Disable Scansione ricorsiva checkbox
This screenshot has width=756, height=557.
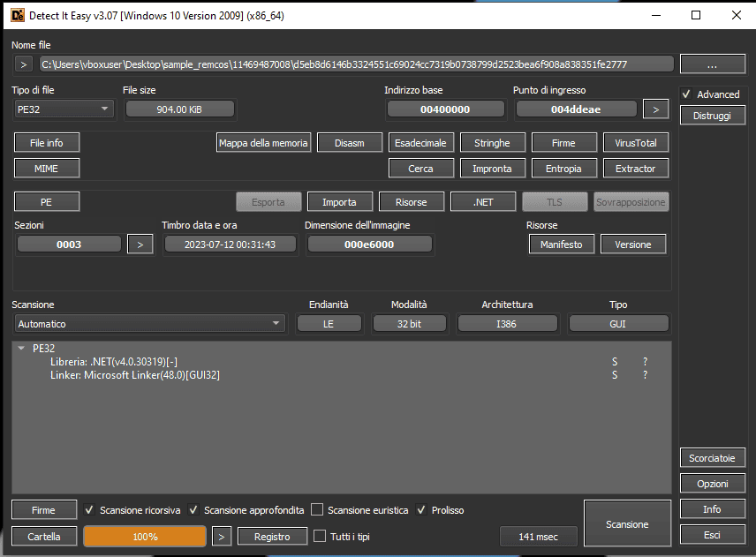(x=89, y=510)
